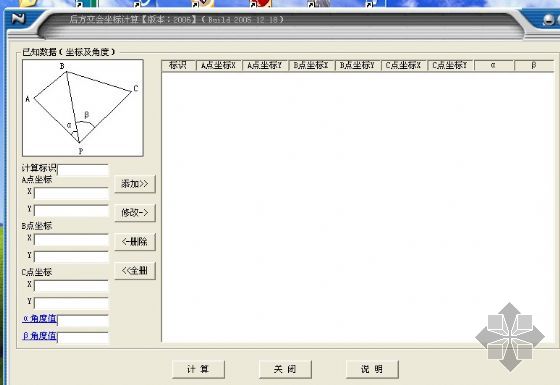Focus the B点坐标 X input field

71,239
